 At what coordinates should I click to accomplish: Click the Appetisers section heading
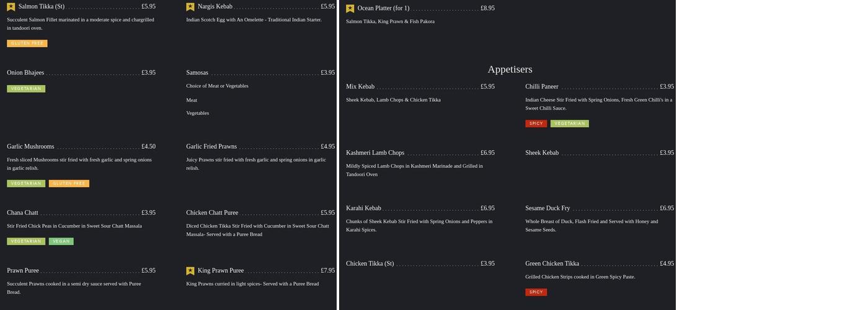pyautogui.click(x=510, y=69)
